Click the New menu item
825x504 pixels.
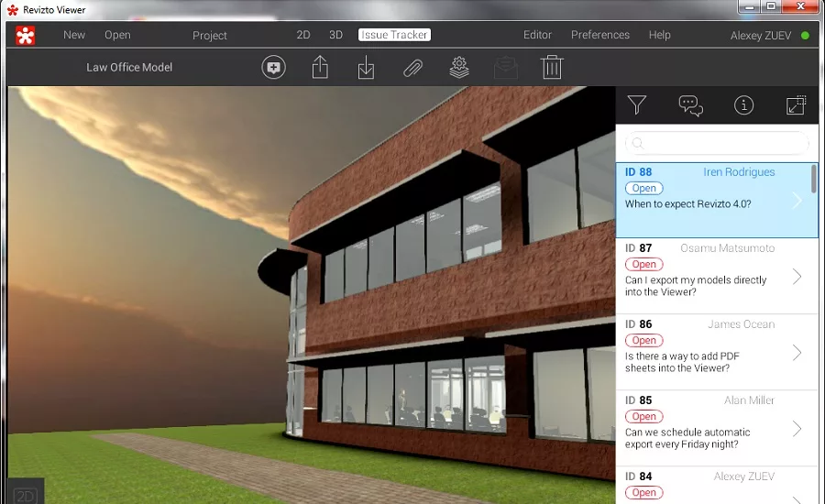(x=74, y=35)
